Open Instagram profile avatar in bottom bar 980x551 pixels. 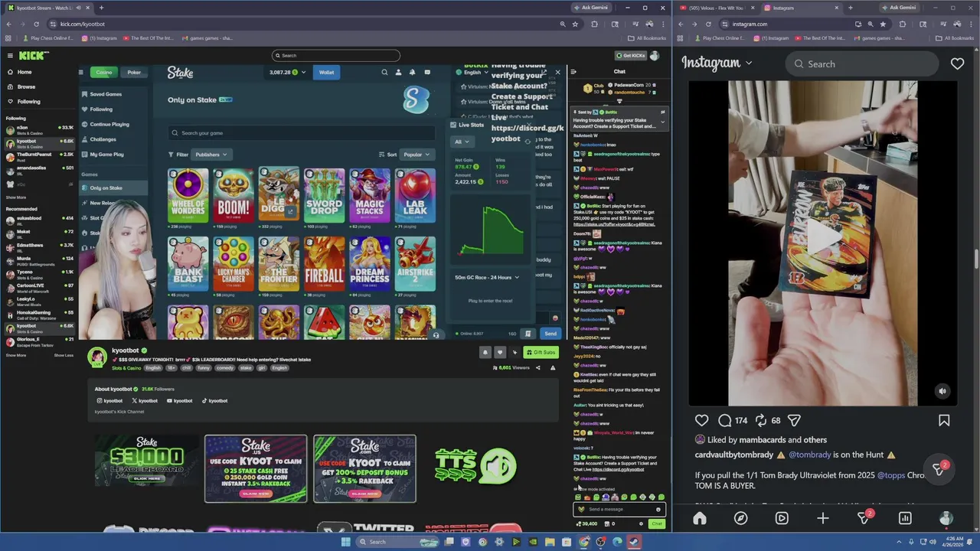(x=946, y=518)
